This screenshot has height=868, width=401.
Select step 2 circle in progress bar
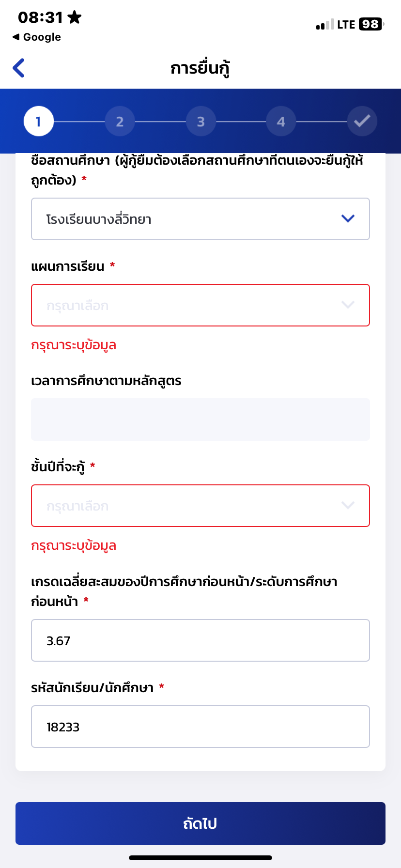[120, 121]
